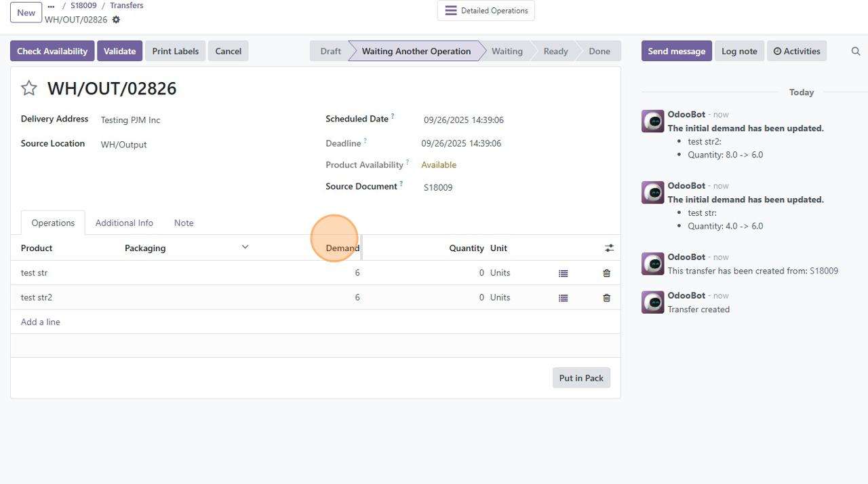Open the Note tab
868x484 pixels.
click(x=184, y=223)
